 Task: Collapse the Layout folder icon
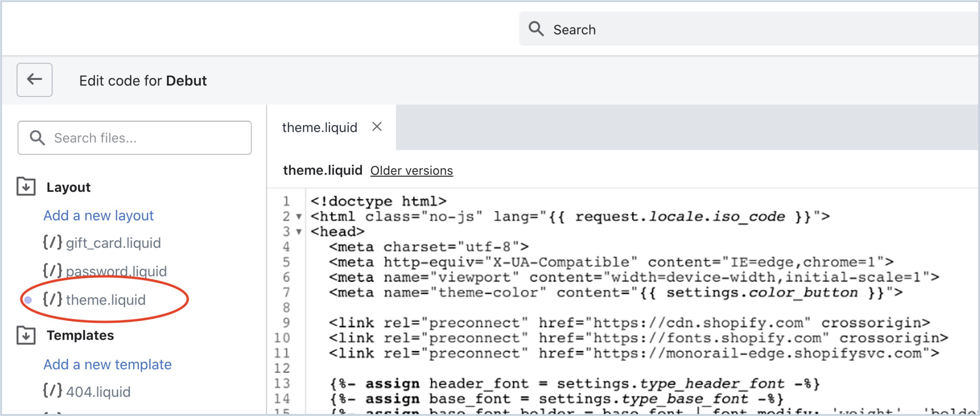pyautogui.click(x=26, y=186)
